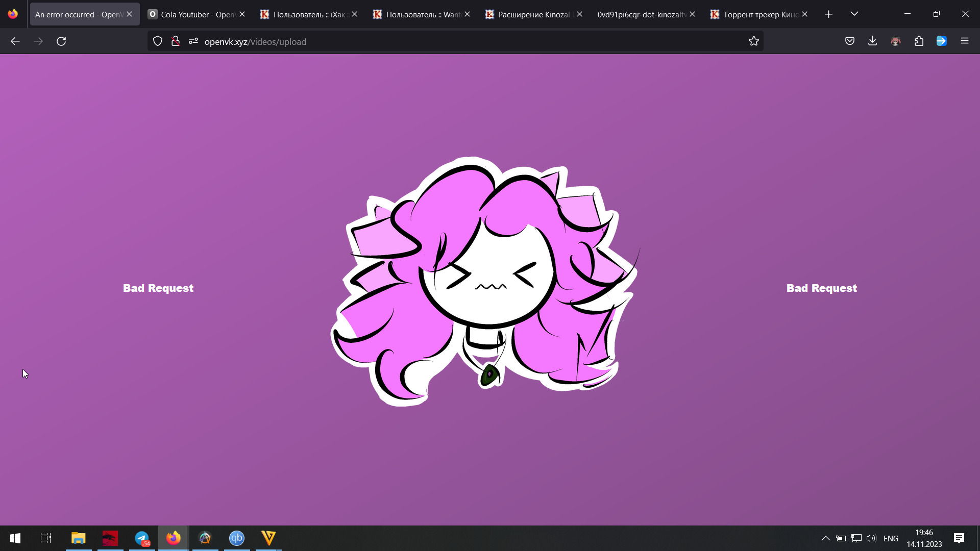Open the Downloads panel

tap(872, 41)
